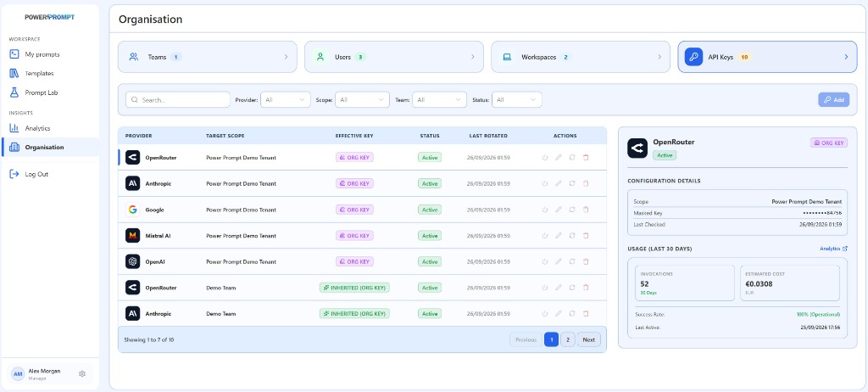
Task: Click OpenRouter logo in details panel
Action: coord(637,148)
